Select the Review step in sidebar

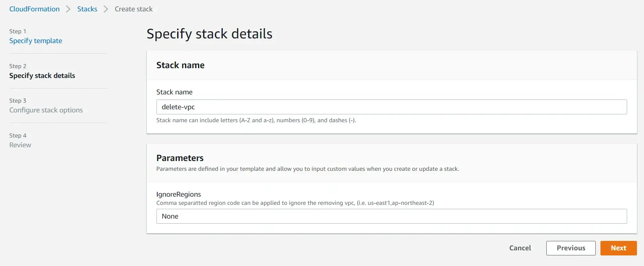pyautogui.click(x=20, y=145)
